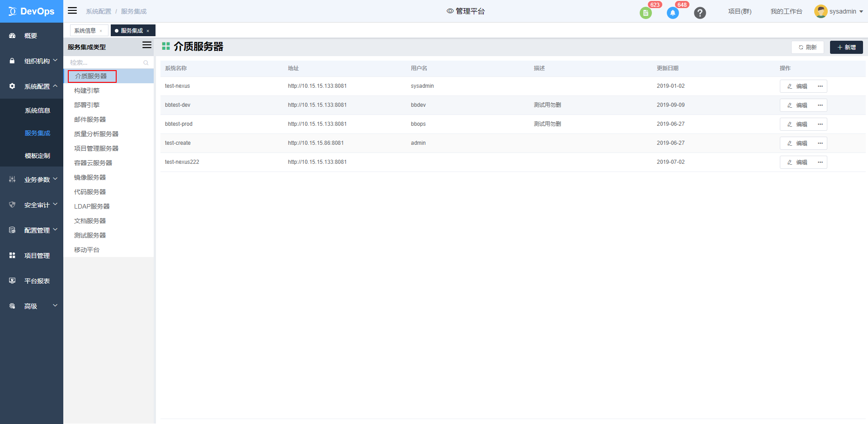Click the 概要 dashboard icon in the sidebar

[x=12, y=35]
